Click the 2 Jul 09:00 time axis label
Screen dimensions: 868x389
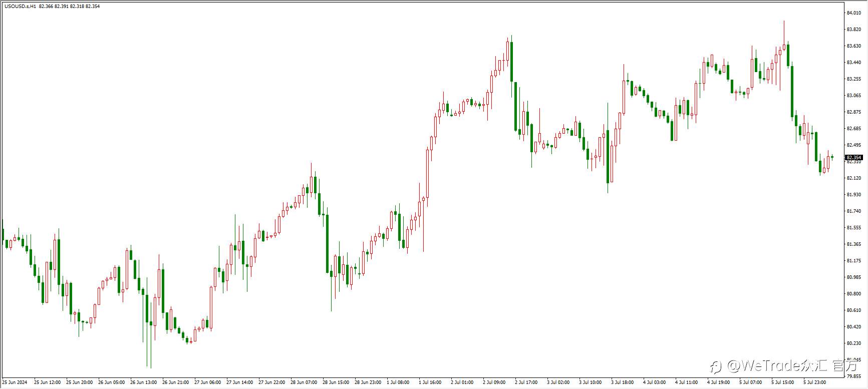pos(494,382)
